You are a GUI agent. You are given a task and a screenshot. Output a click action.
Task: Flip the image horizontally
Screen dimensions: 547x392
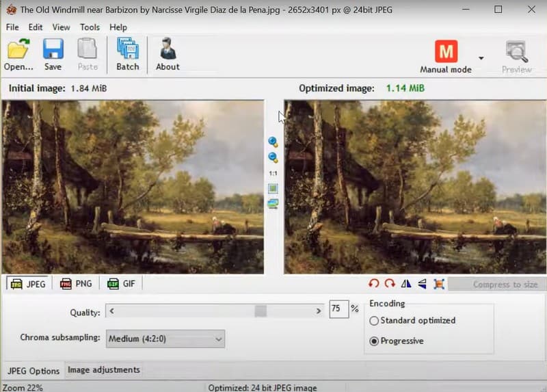406,284
